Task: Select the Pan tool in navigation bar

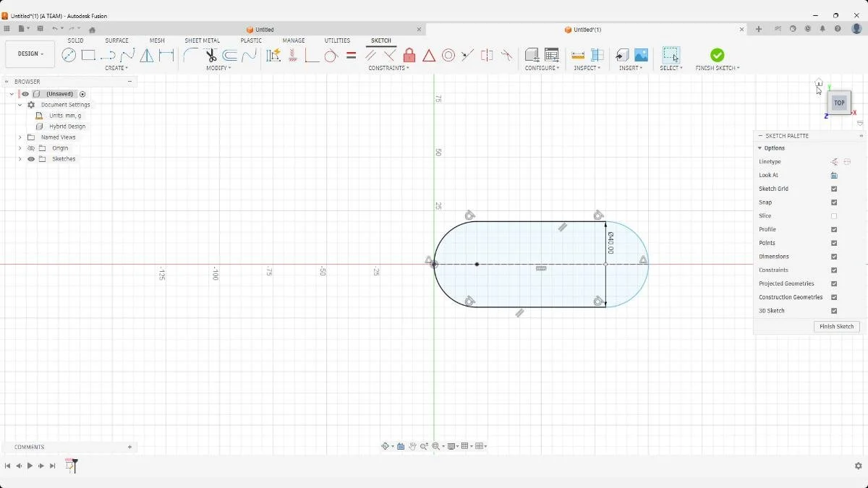Action: click(412, 445)
